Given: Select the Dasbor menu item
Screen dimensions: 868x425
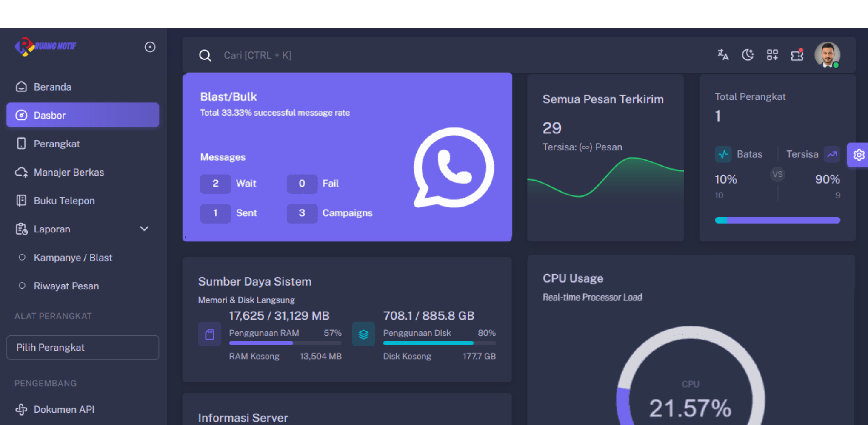Looking at the screenshot, I should coord(83,115).
